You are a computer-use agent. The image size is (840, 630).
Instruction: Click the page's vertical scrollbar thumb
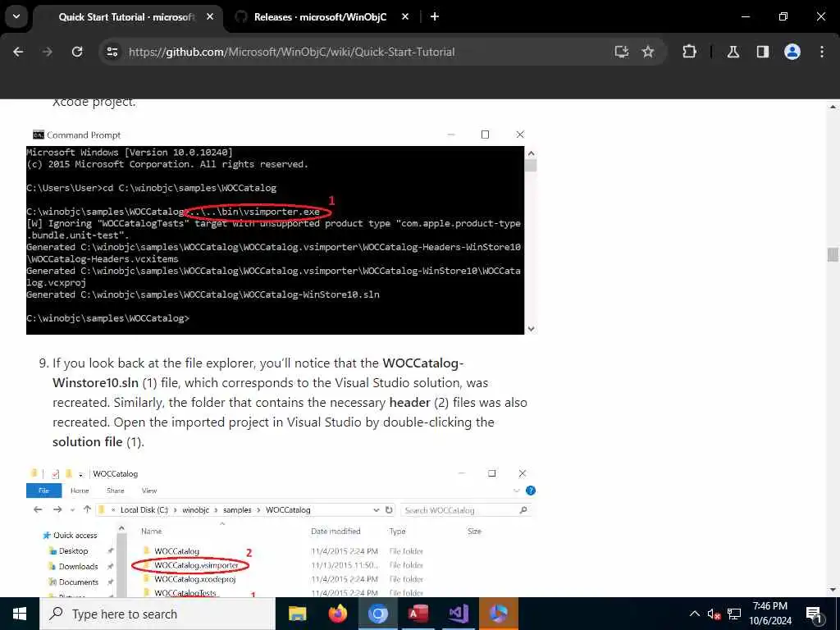pyautogui.click(x=833, y=254)
